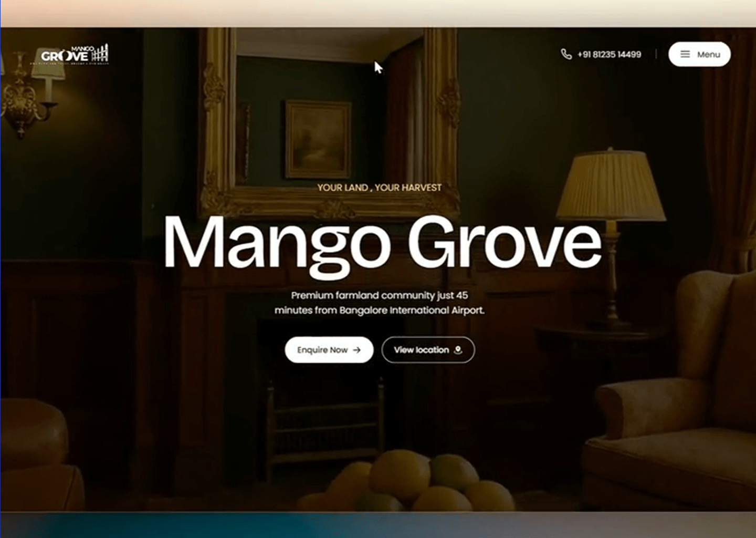Open the Menu button

pos(699,54)
